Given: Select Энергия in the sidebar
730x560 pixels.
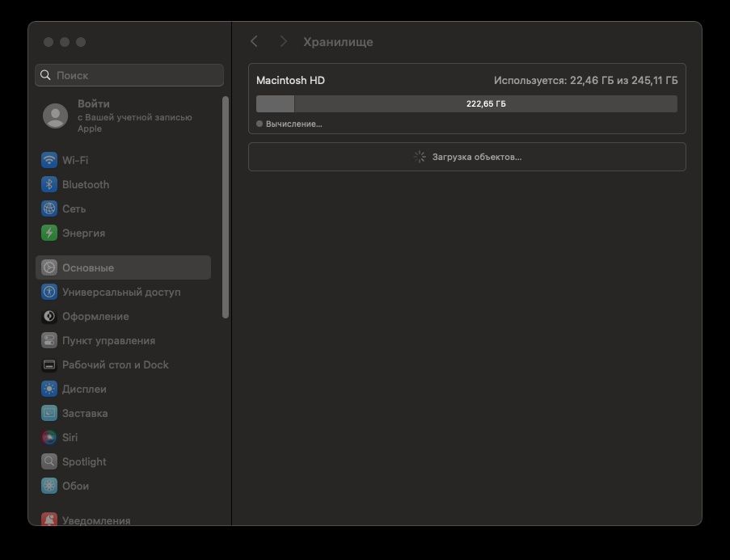Looking at the screenshot, I should tap(123, 233).
